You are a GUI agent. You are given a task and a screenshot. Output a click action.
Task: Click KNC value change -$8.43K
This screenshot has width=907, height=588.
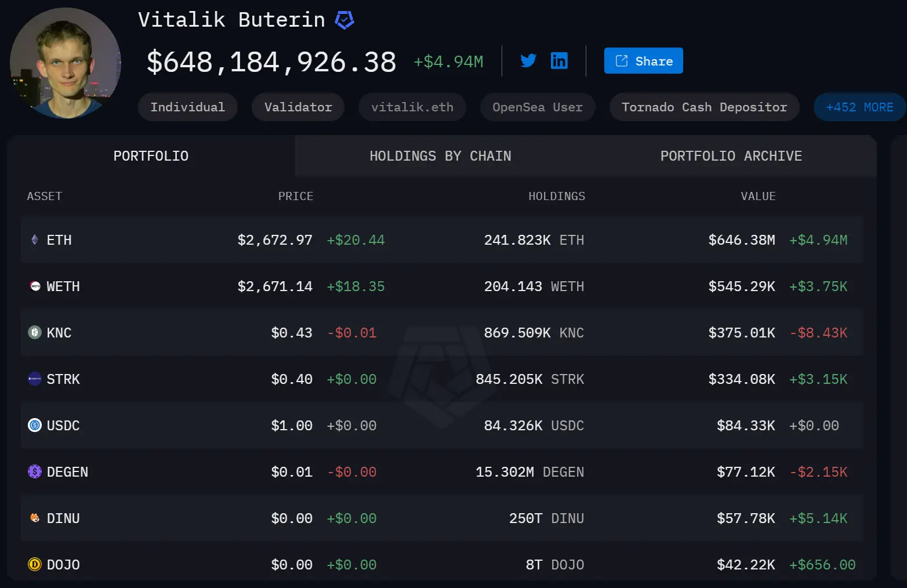(x=818, y=333)
